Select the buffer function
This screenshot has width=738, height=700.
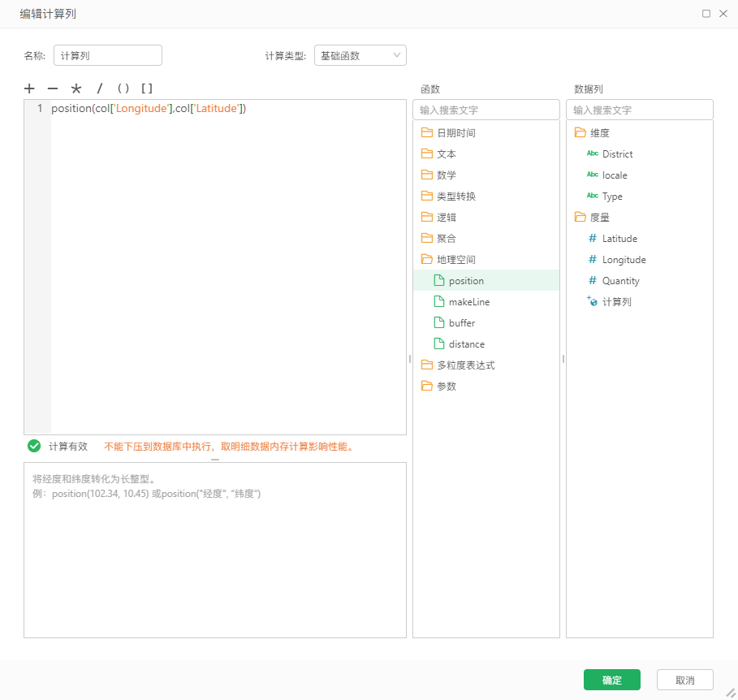tap(486, 323)
